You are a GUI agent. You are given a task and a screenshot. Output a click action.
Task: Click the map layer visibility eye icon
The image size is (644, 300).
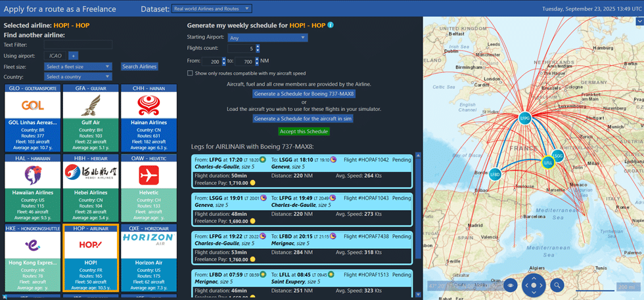pyautogui.click(x=511, y=285)
